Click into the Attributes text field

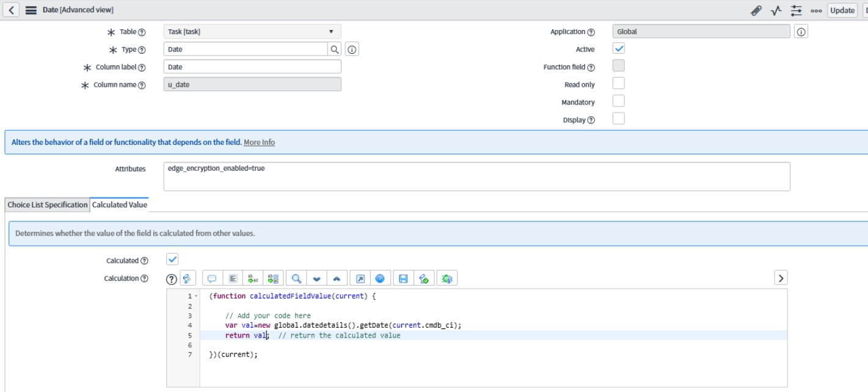(476, 176)
